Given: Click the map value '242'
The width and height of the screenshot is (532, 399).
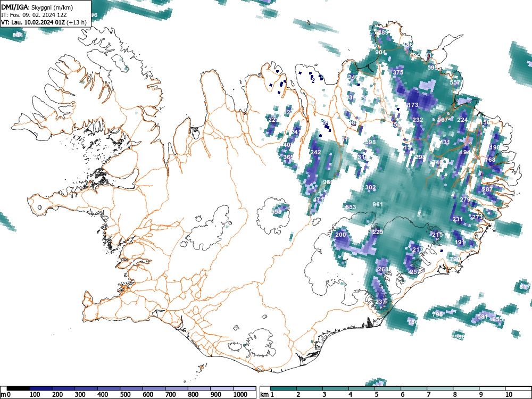Looking at the screenshot, I should click(315, 152).
